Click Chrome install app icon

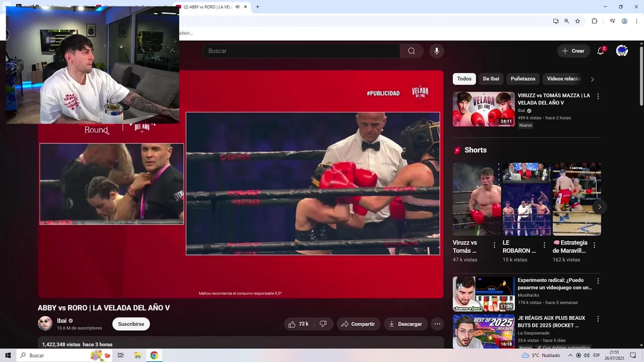(x=555, y=21)
